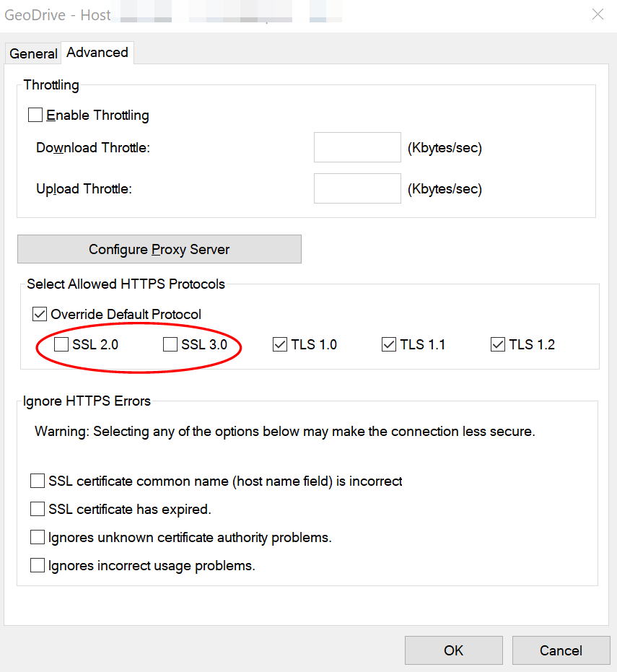Switch to the General tab
The width and height of the screenshot is (617, 672).
32,53
